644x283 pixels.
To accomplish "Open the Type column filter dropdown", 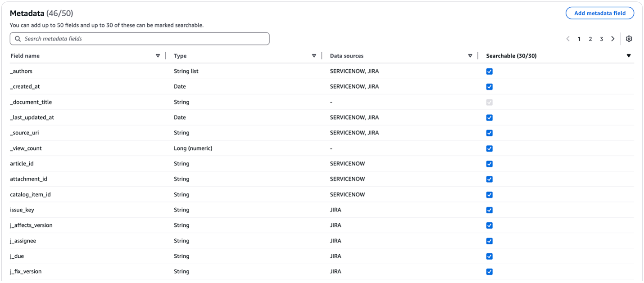I will 314,55.
